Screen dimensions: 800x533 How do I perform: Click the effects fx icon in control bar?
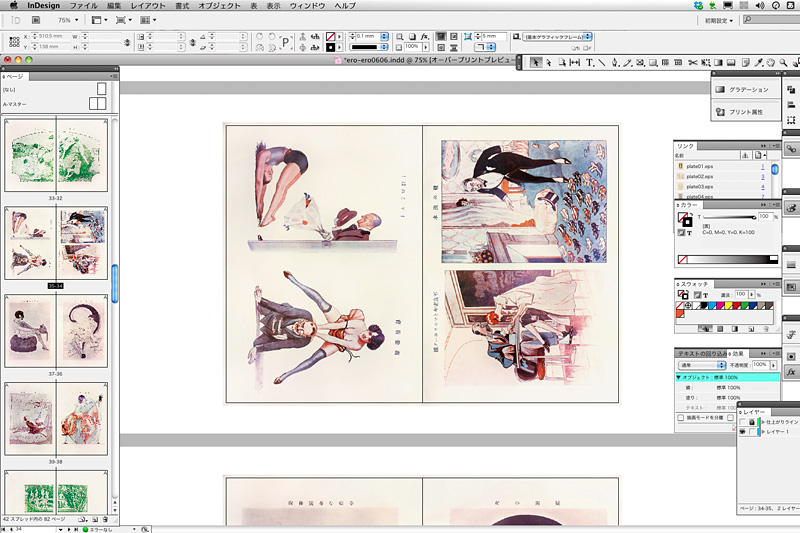click(424, 37)
